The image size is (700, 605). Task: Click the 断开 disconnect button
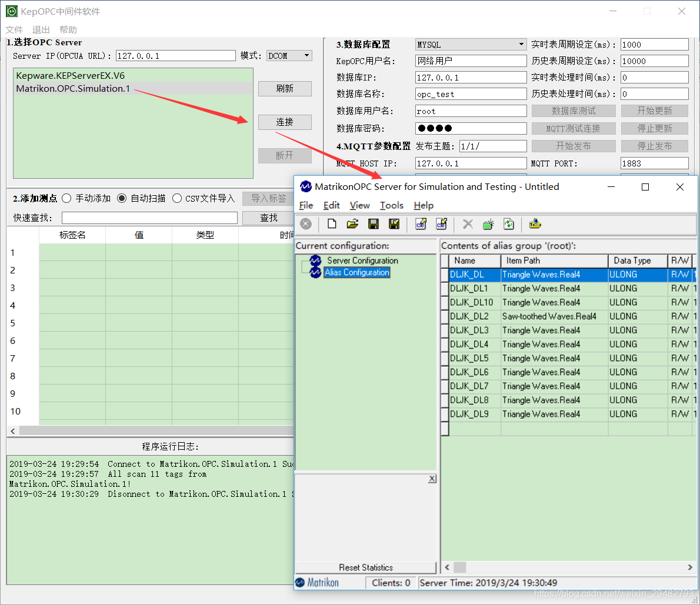[285, 156]
